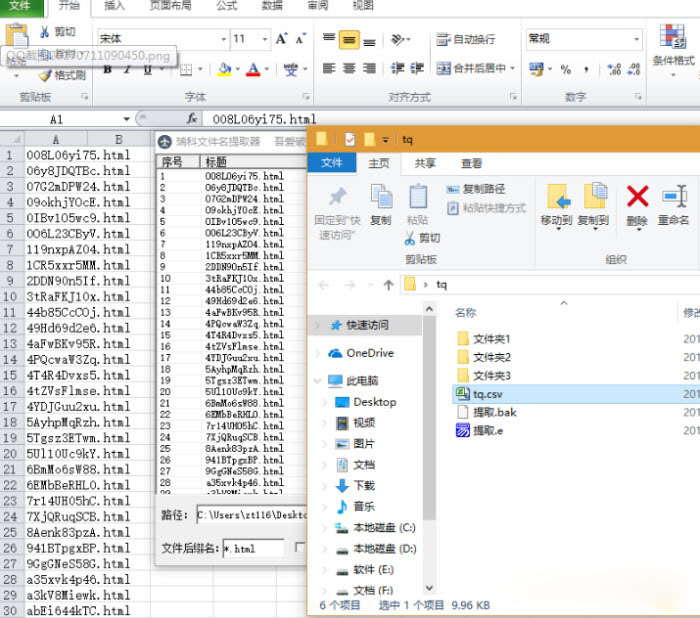Go up one folder with the up arrow
This screenshot has width=700, height=618.
[388, 285]
